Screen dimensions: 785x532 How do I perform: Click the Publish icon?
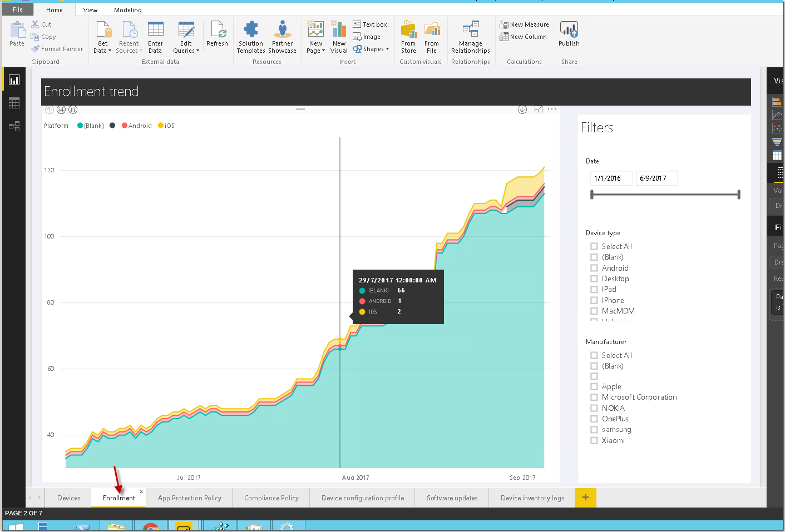(569, 34)
